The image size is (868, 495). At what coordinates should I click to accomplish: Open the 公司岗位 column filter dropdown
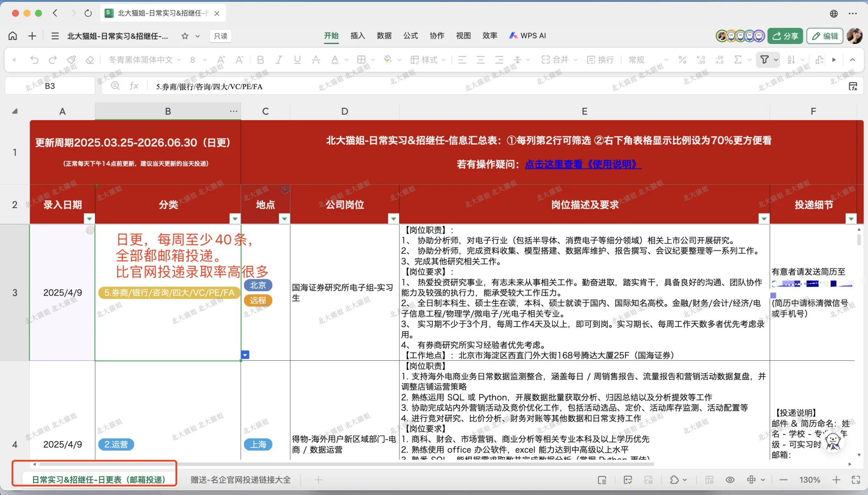click(393, 219)
